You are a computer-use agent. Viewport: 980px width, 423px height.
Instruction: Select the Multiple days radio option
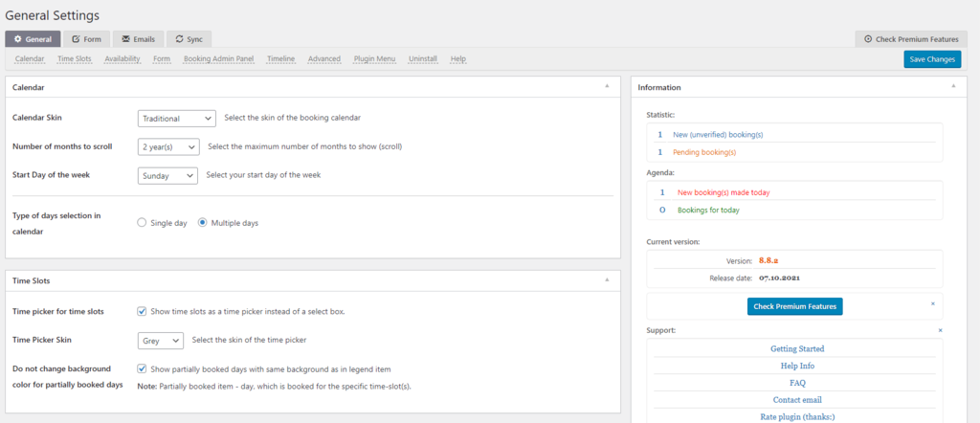(203, 223)
